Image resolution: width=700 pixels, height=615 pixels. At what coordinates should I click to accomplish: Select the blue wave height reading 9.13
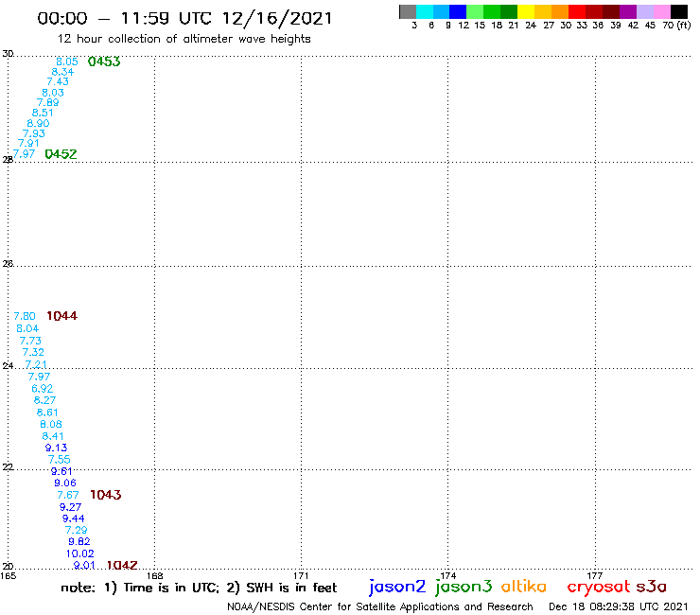[x=56, y=448]
